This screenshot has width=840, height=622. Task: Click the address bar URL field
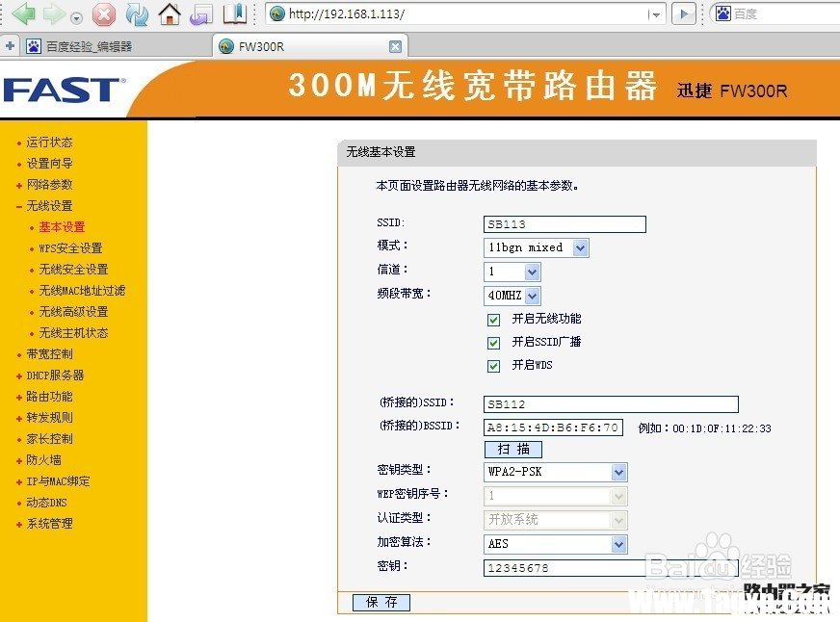465,13
